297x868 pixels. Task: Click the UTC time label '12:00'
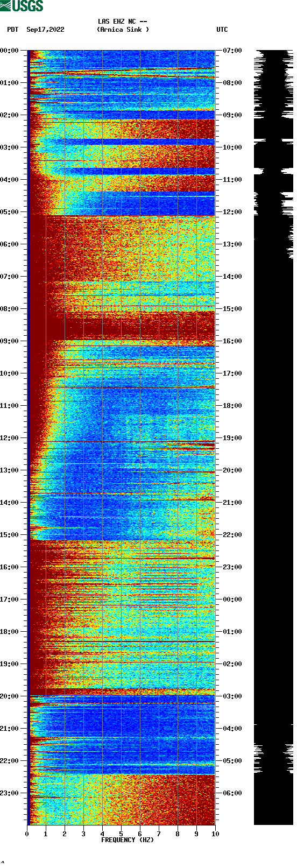pos(232,212)
